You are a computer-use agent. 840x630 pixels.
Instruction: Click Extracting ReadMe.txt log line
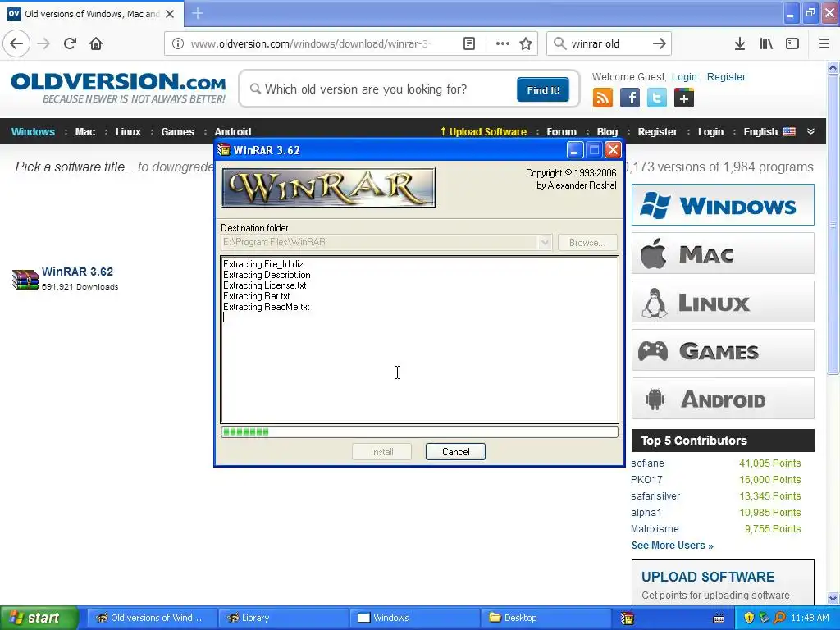267,307
